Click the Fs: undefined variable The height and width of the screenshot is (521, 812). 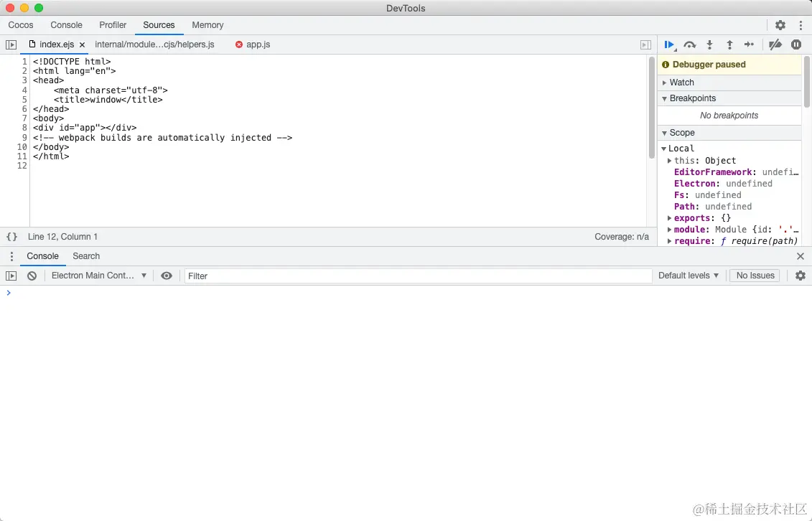click(x=707, y=195)
